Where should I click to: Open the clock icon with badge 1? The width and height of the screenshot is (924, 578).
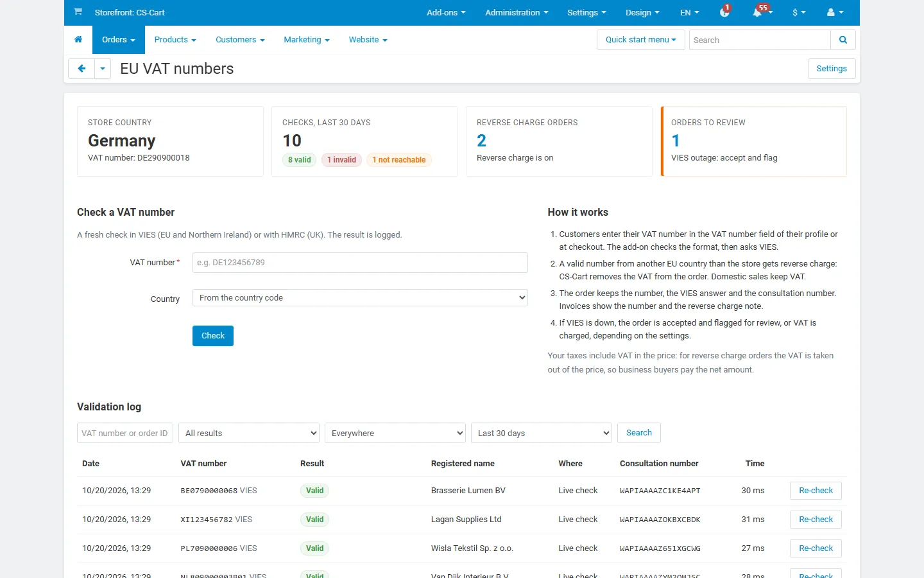pos(725,12)
